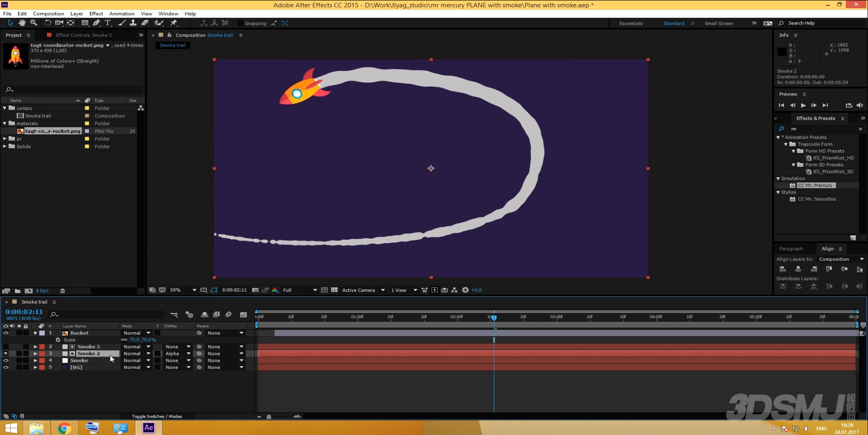The width and height of the screenshot is (868, 435).
Task: Select the Zoom magnifier tool
Action: coord(33,23)
